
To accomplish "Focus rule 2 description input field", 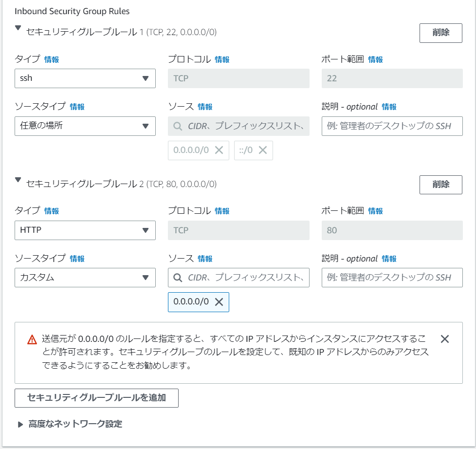I will (392, 278).
